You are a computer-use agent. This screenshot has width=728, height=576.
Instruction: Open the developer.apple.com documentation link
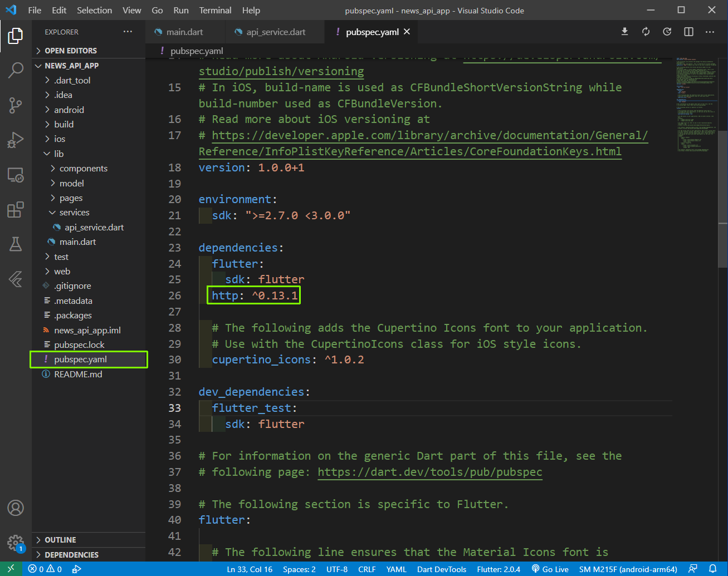(423, 143)
